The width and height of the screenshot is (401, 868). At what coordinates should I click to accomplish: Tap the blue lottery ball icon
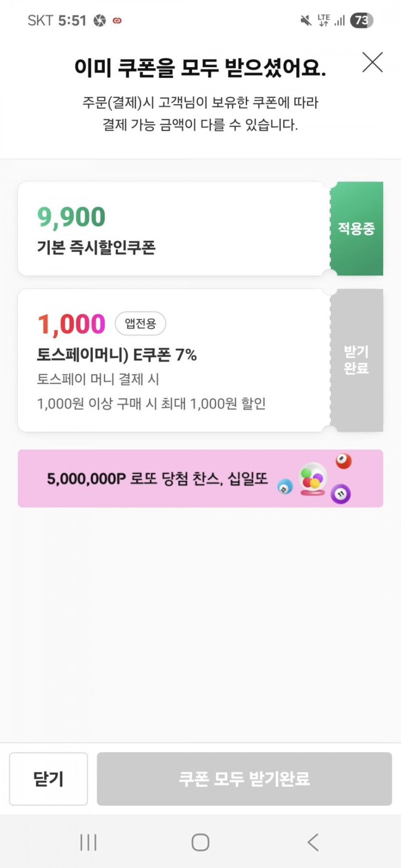(285, 487)
